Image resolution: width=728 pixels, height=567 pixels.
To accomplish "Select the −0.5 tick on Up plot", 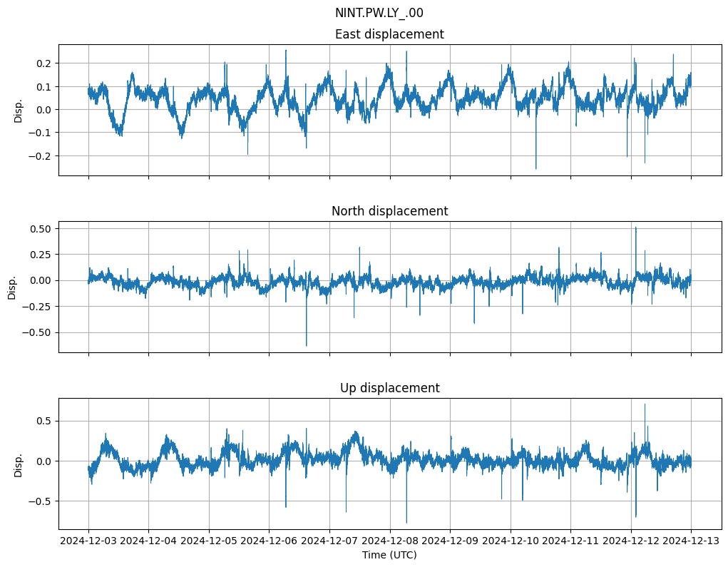I will tap(40, 501).
